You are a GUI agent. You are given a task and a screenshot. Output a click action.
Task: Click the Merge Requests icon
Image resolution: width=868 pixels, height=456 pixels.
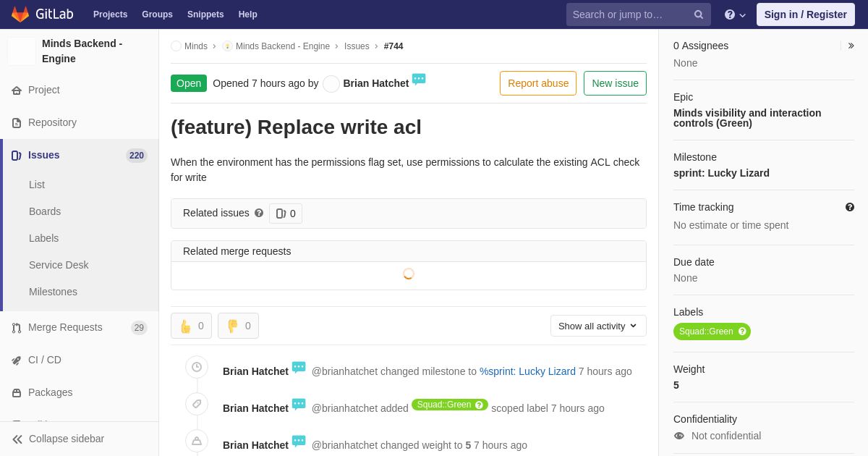coord(17,328)
